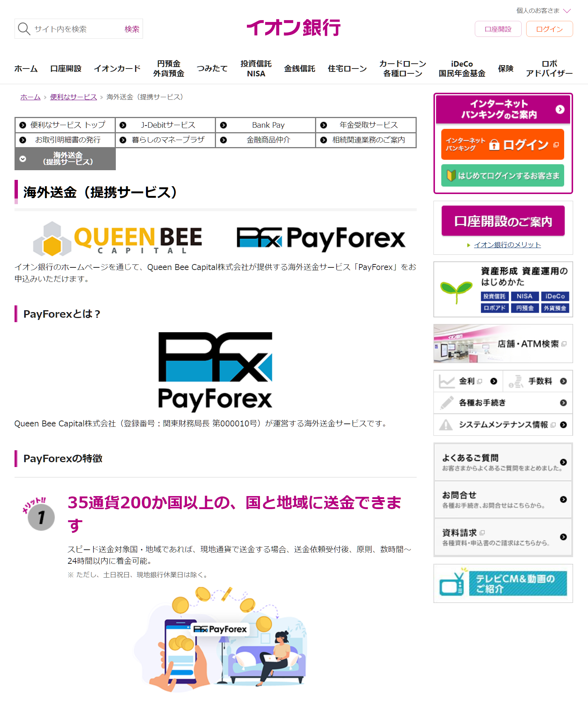Click the iDeCo tag in 資産形成 banner
This screenshot has height=705, width=588.
tap(555, 296)
